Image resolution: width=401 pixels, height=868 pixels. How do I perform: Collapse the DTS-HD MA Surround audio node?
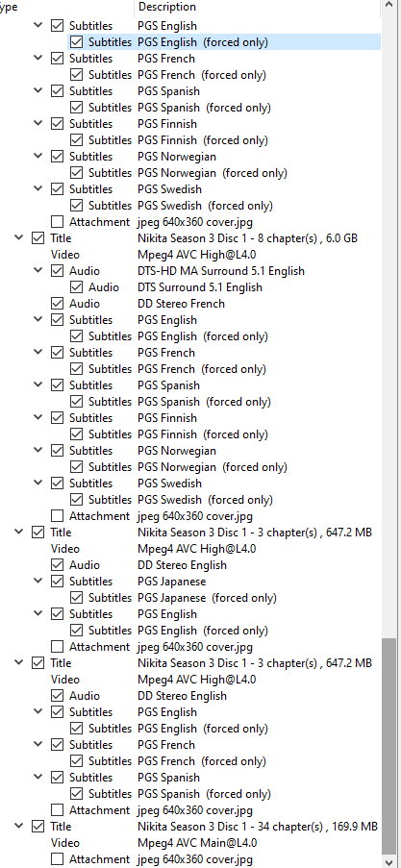click(x=38, y=270)
